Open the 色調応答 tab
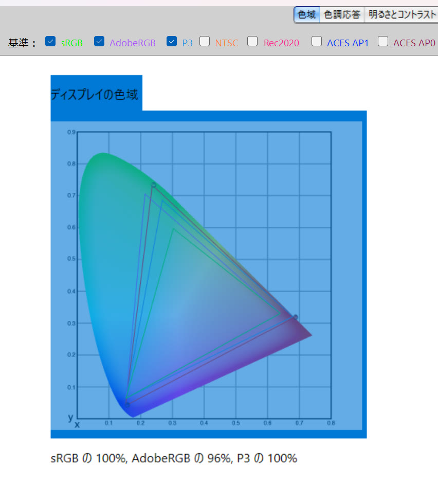This screenshot has height=504, width=438. tap(342, 15)
